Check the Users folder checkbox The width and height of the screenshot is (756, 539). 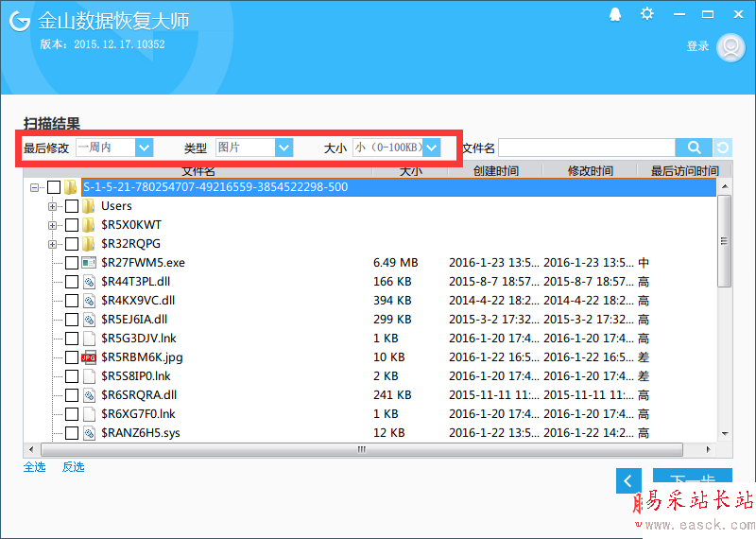pyautogui.click(x=72, y=206)
